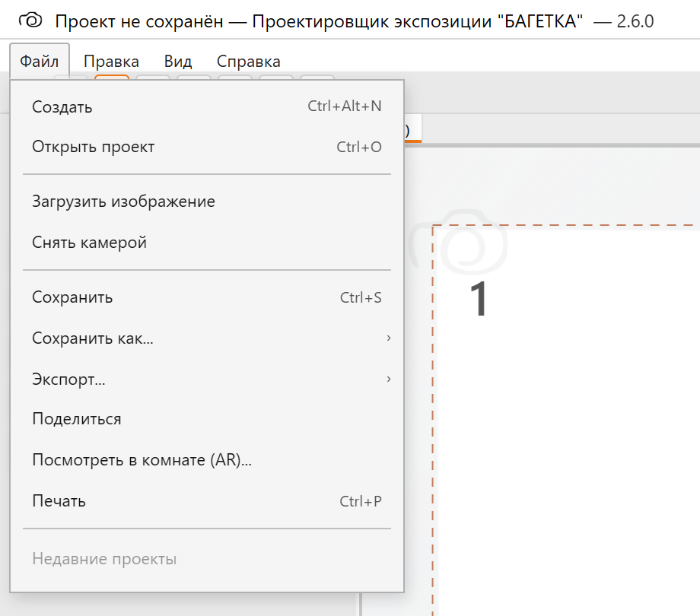Choose Поделиться menu entry
This screenshot has height=616, width=700.
[x=207, y=419]
